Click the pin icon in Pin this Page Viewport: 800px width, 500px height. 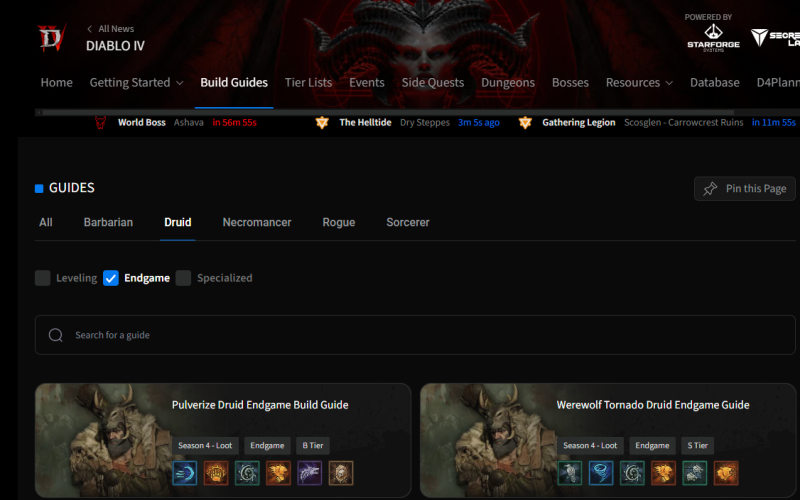pyautogui.click(x=710, y=189)
